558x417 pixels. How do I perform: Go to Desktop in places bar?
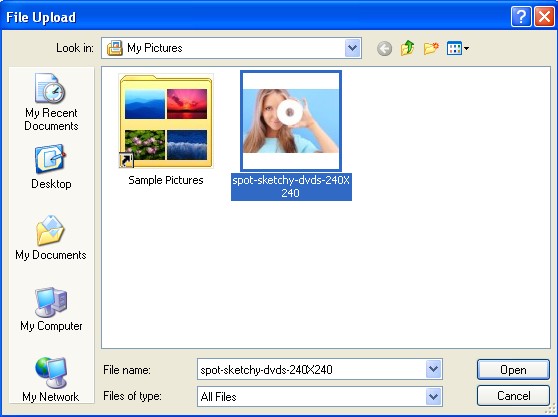click(x=51, y=167)
